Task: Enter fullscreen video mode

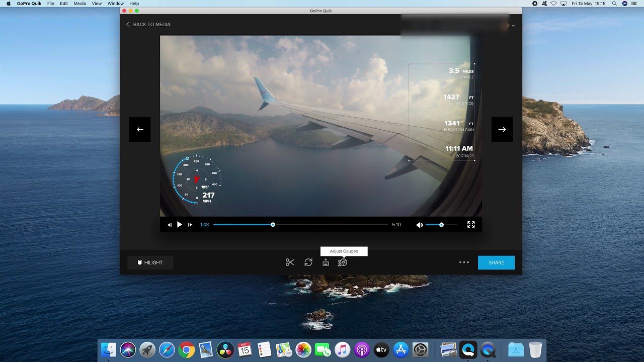Action: coord(471,225)
